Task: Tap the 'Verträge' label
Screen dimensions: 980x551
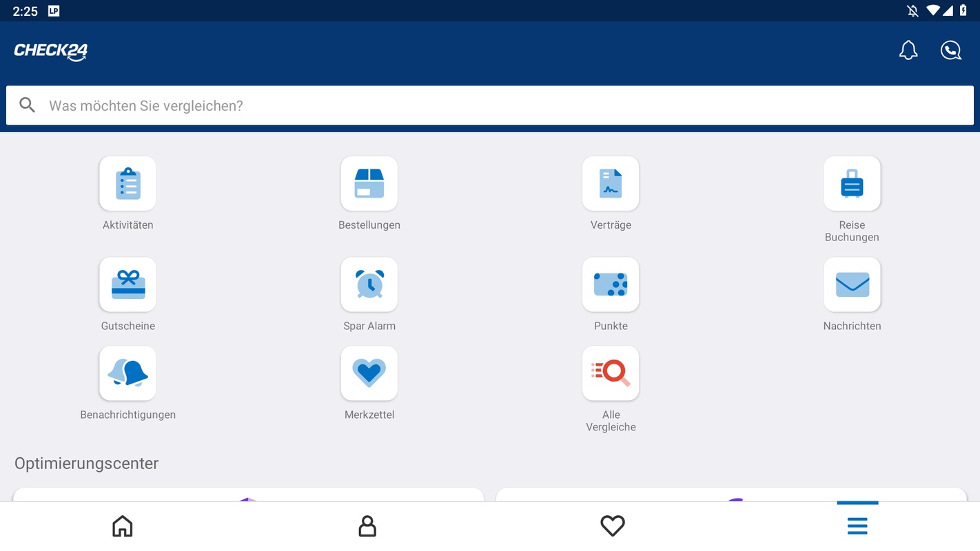Action: [611, 225]
